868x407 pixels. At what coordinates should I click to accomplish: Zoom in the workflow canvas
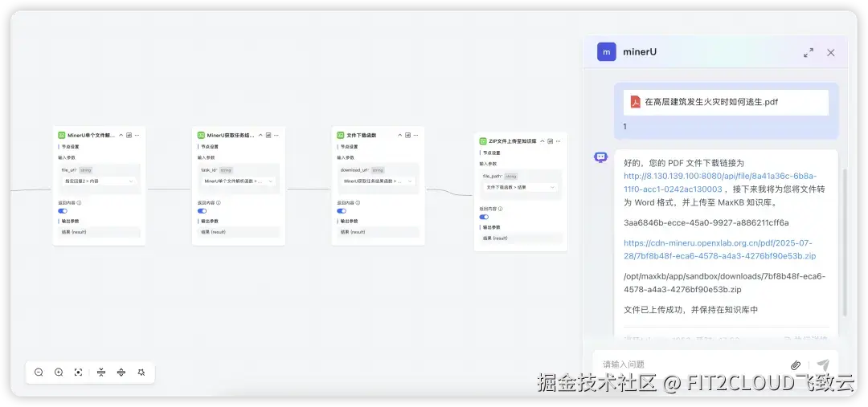[59, 372]
